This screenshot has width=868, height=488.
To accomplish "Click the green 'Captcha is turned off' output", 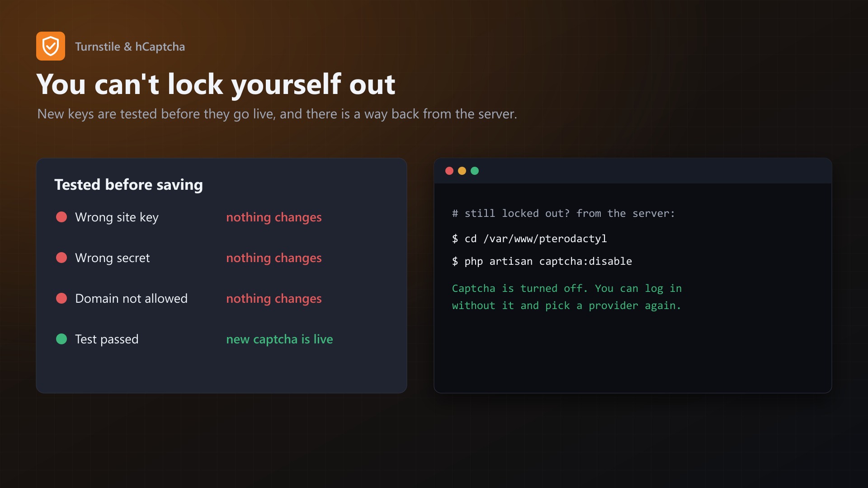I will pos(567,297).
